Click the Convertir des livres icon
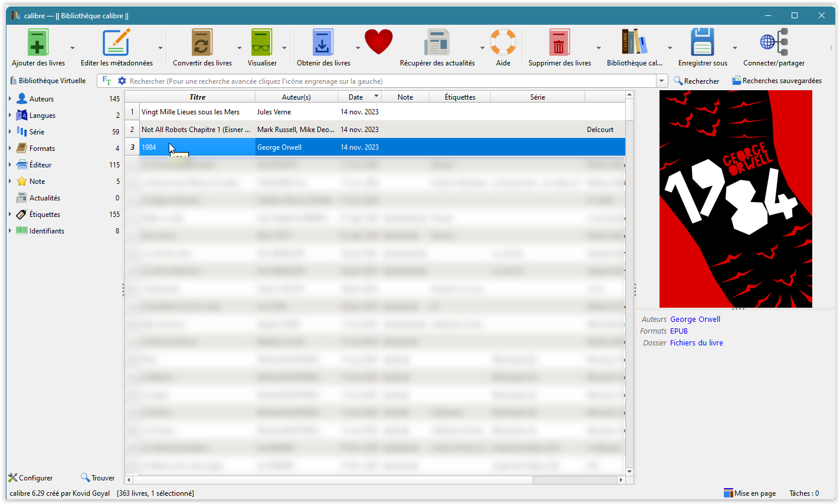 [202, 43]
